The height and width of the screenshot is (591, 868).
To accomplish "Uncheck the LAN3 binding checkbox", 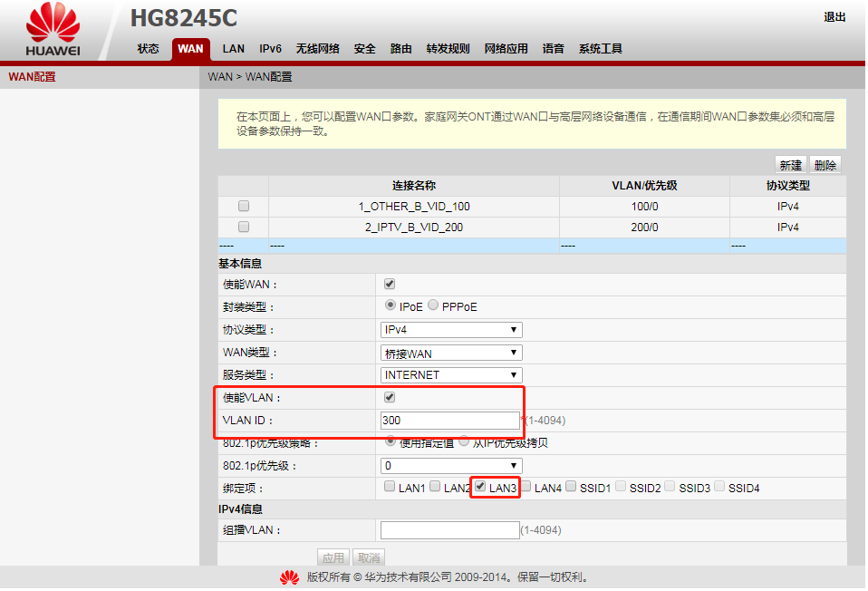I will 480,487.
